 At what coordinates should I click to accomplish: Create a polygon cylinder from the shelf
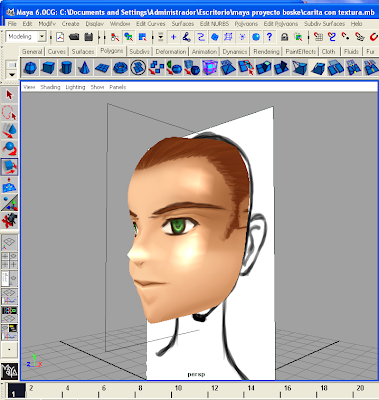click(66, 68)
